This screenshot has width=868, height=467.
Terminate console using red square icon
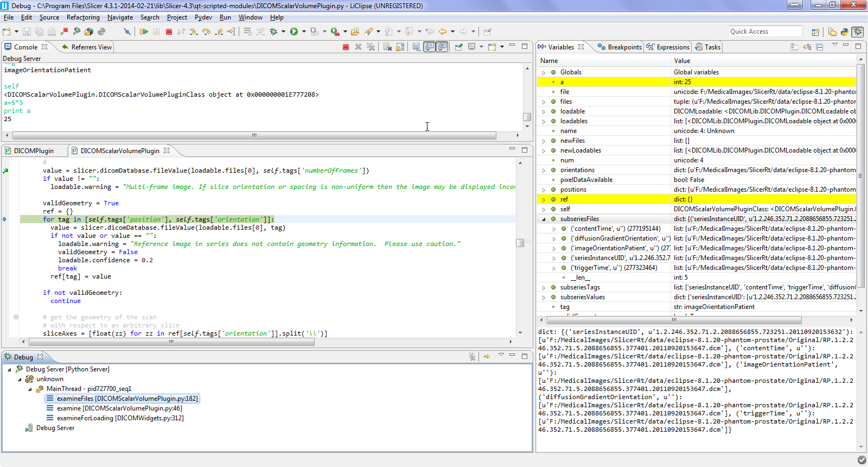click(x=346, y=47)
